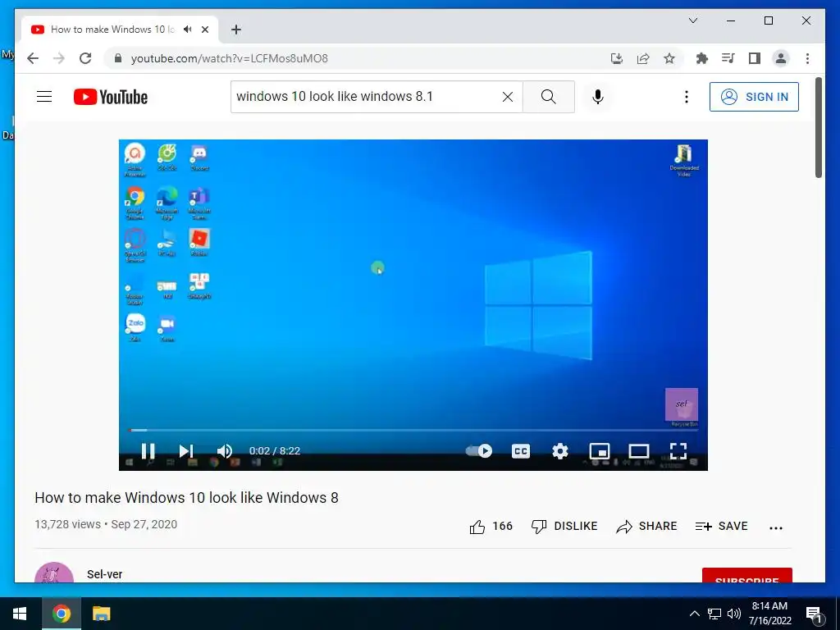Click the page vertical scrollbar
This screenshot has height=630, width=840.
tap(819, 127)
